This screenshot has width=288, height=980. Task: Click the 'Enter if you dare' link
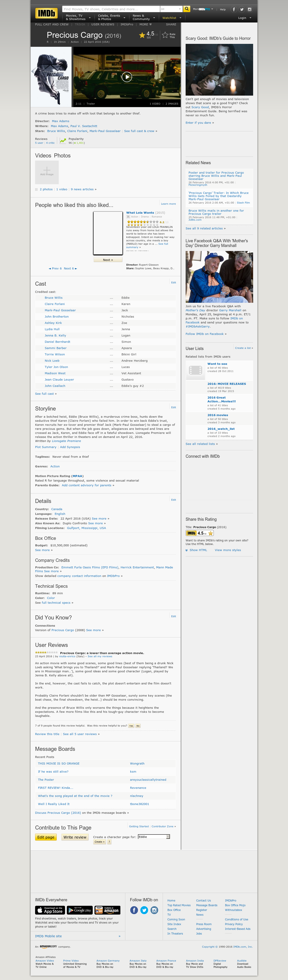click(x=198, y=123)
